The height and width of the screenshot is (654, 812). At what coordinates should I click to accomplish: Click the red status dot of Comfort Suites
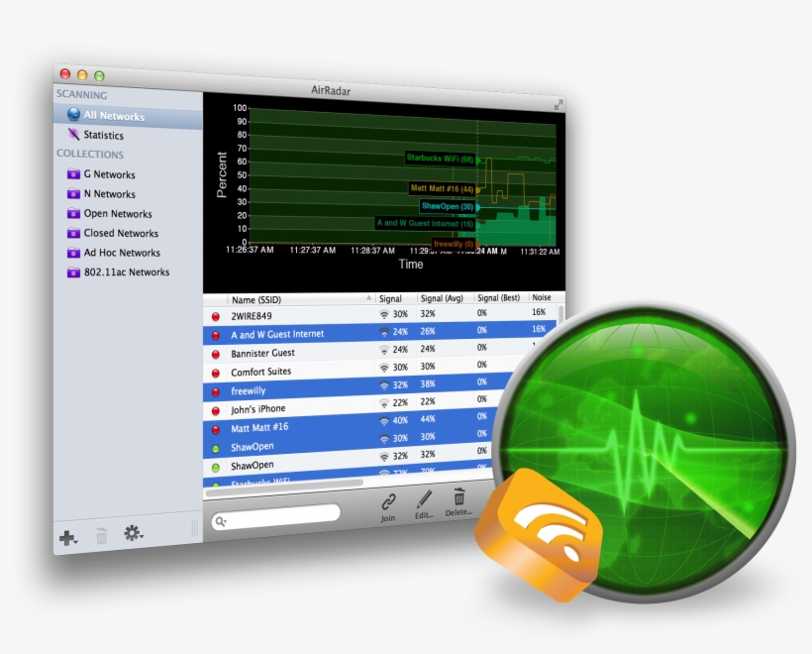tap(216, 374)
